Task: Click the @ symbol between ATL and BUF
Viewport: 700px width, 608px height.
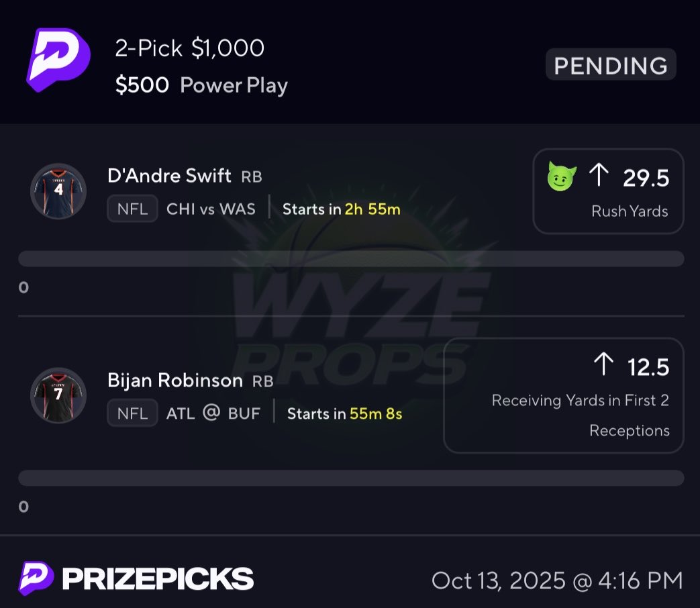Action: (x=211, y=413)
